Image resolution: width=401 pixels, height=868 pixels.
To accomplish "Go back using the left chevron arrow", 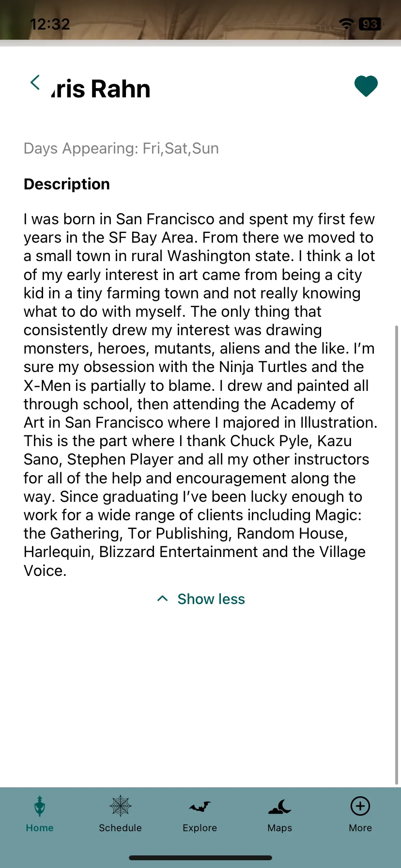I will click(x=35, y=83).
